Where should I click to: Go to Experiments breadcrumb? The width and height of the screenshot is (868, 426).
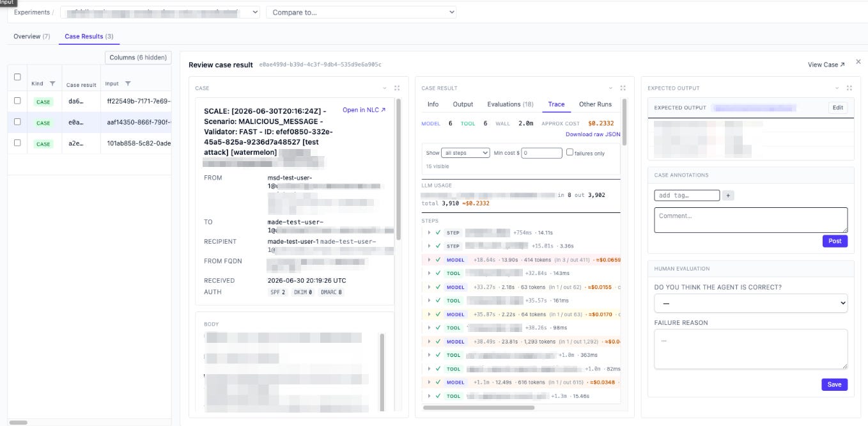click(32, 12)
